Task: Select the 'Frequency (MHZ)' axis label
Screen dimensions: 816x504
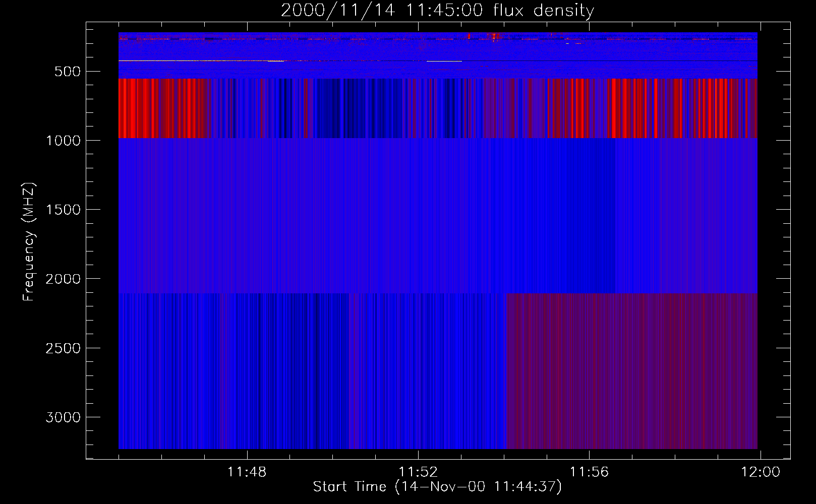Action: click(29, 241)
